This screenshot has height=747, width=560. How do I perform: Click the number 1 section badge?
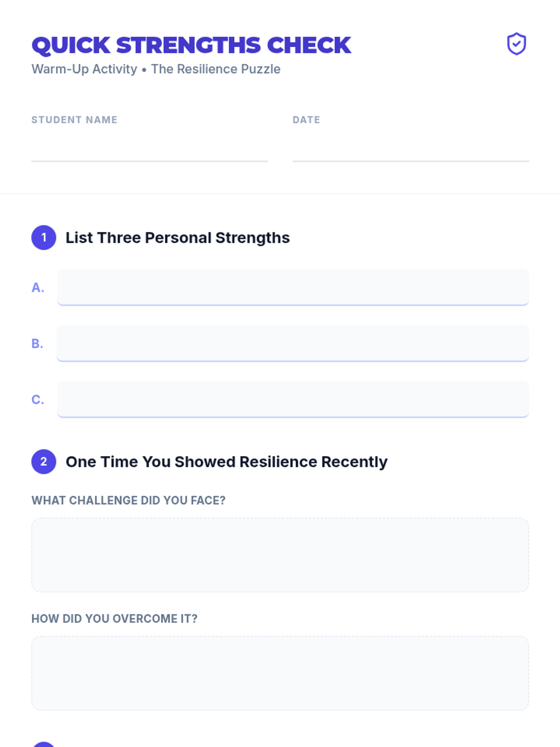44,238
